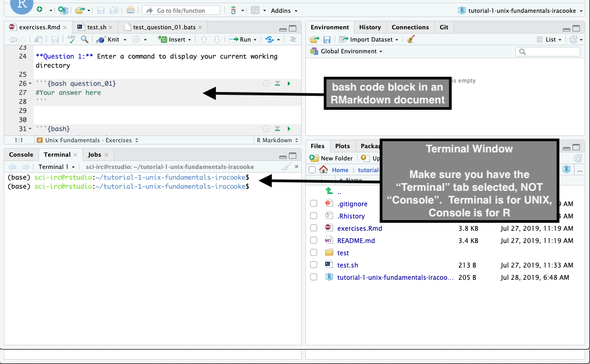Run the question_01 bash chunk
This screenshot has height=364, width=590.
coord(289,84)
